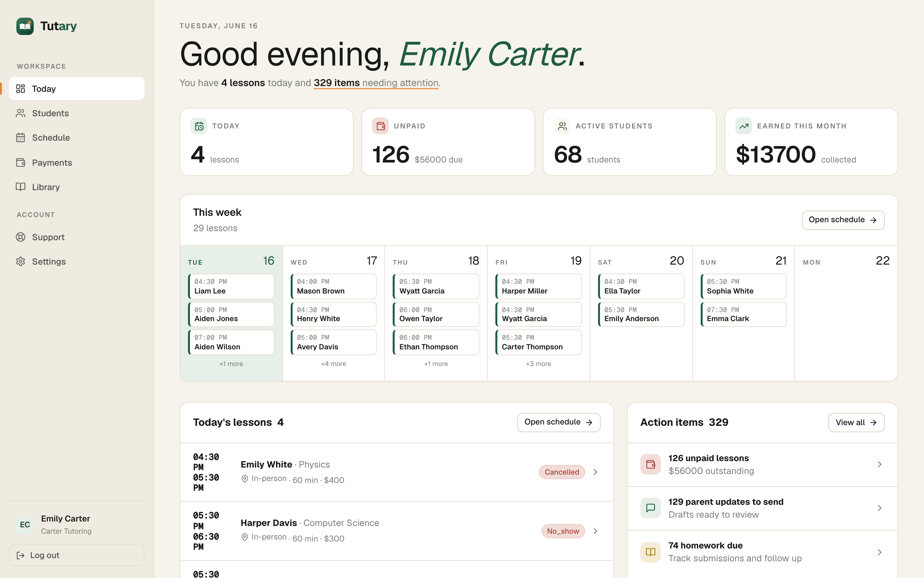Open Mason Brown 04:00 PM lesson card
This screenshot has height=578, width=924.
pos(333,286)
